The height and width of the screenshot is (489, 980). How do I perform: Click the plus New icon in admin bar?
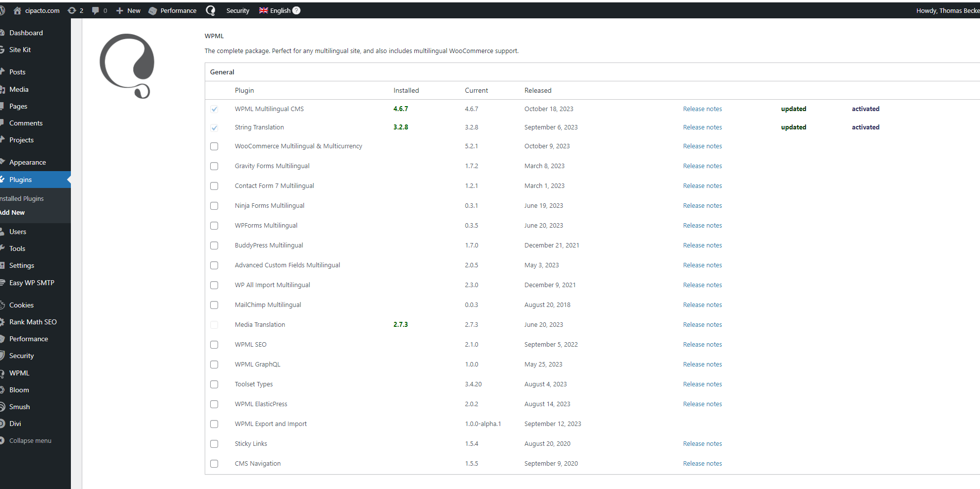(119, 10)
